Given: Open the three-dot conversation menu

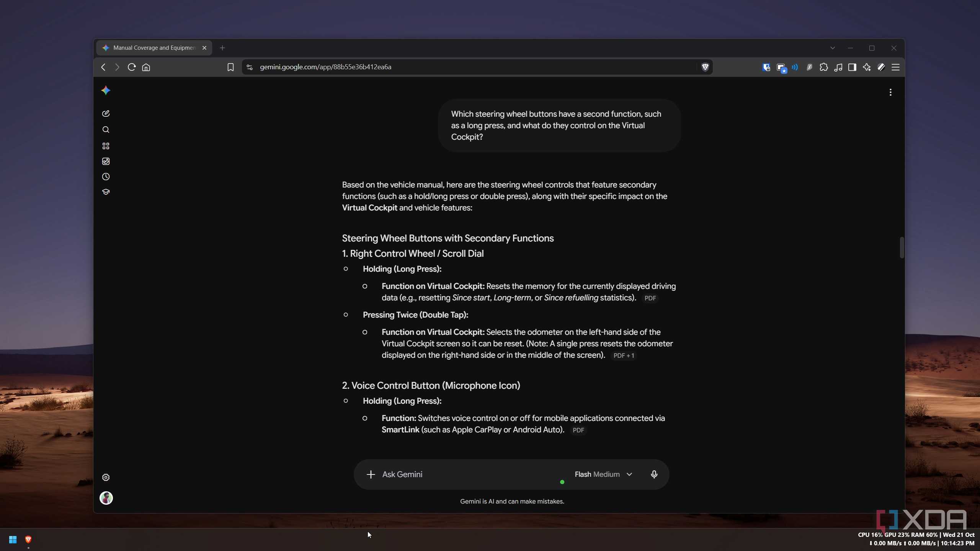Looking at the screenshot, I should pos(890,92).
